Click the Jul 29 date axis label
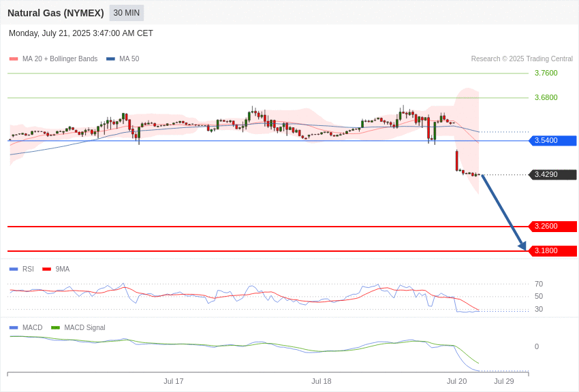Screen dimensions: 579x392 point(503,381)
